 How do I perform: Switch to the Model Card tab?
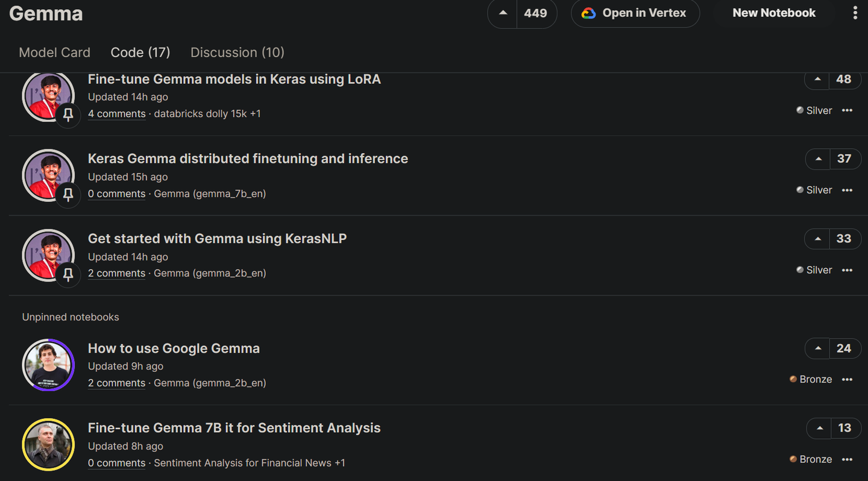[55, 52]
